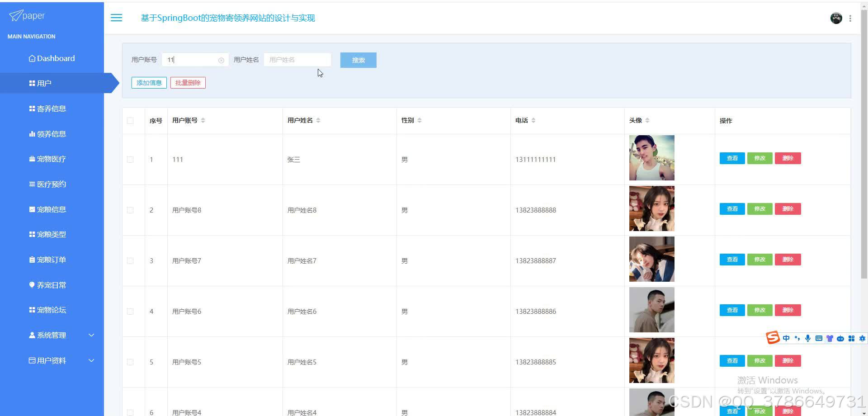Click the Sogou input method S icon
Viewport: 868px width, 416px height.
[773, 337]
